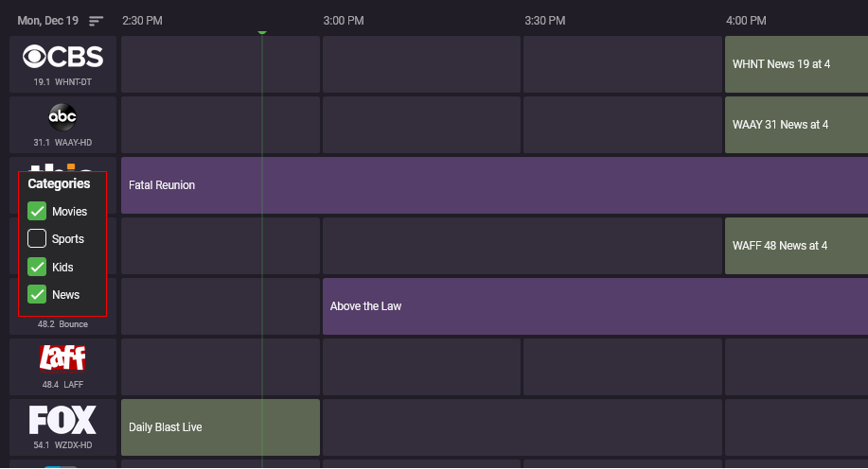This screenshot has width=868, height=469.
Task: Open the Above the Law program
Action: [594, 306]
